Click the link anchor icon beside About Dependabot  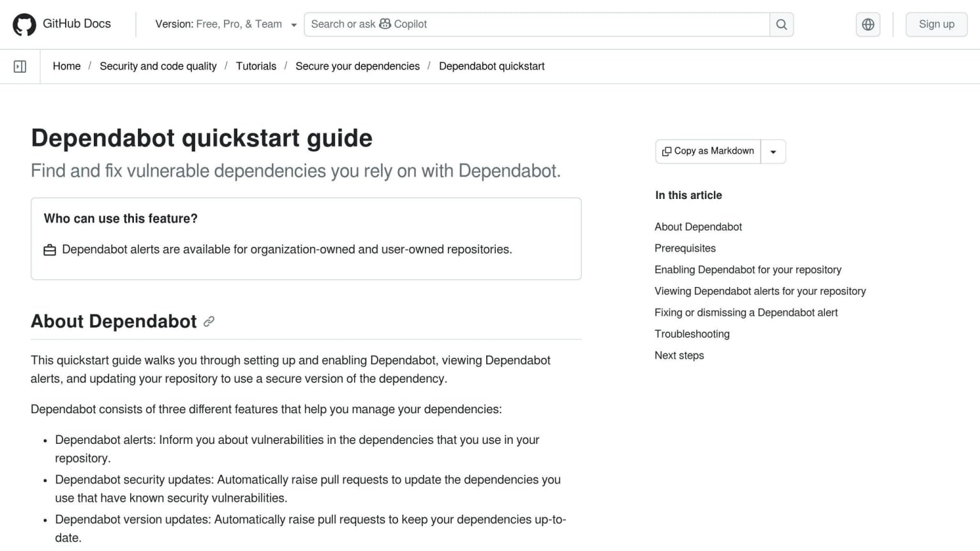point(209,321)
